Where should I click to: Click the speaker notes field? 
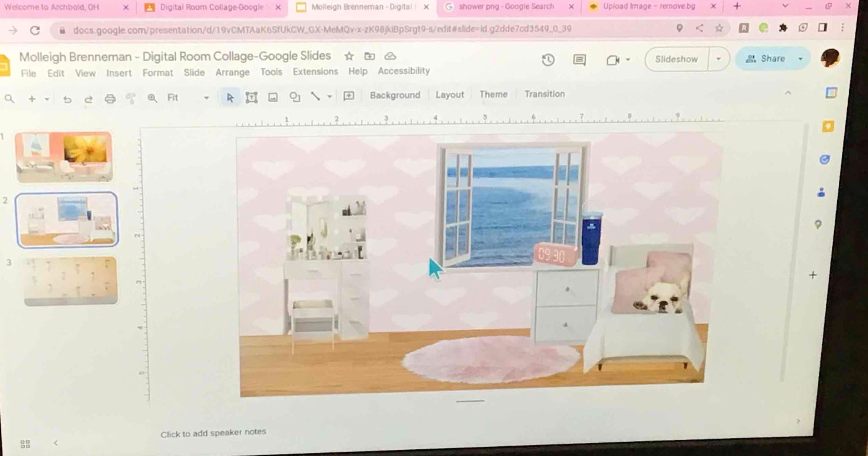tap(213, 433)
